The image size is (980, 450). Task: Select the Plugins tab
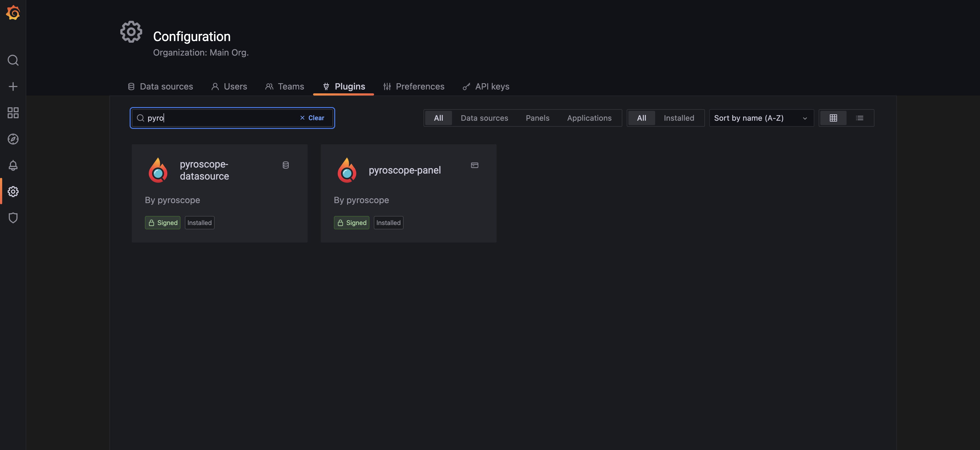pos(343,86)
